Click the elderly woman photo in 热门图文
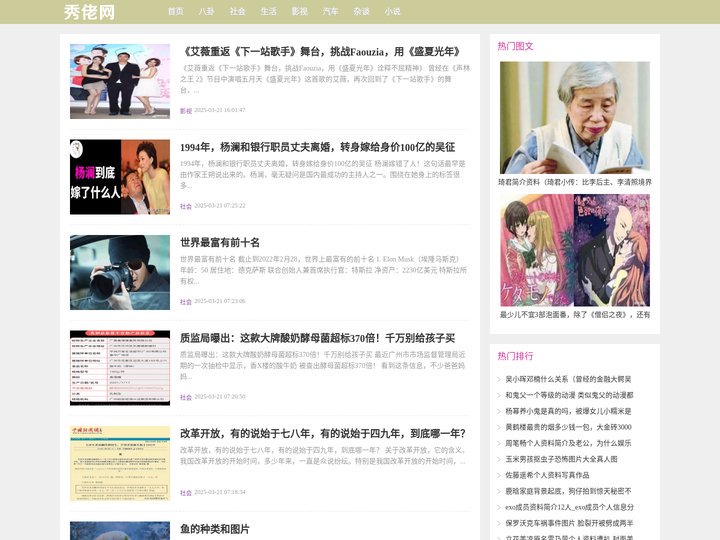 [x=575, y=118]
